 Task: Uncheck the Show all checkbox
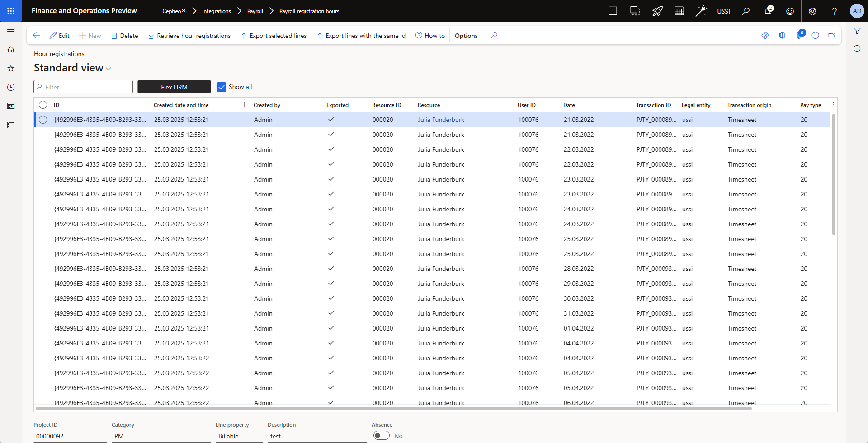222,87
